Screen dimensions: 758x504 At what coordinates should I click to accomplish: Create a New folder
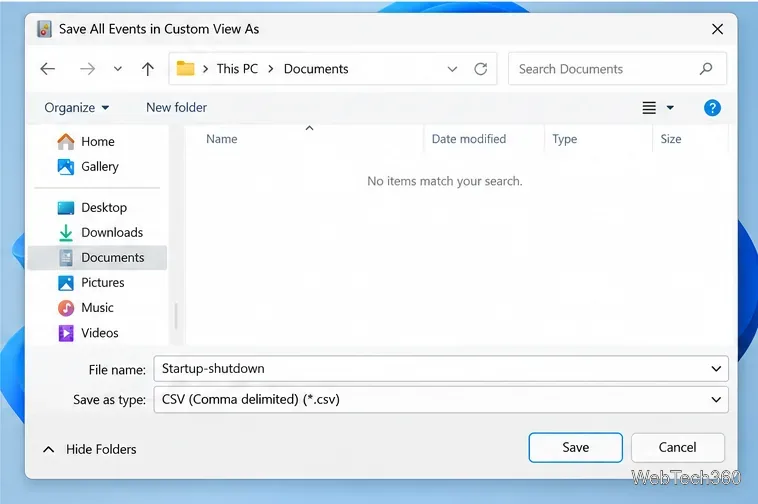176,107
